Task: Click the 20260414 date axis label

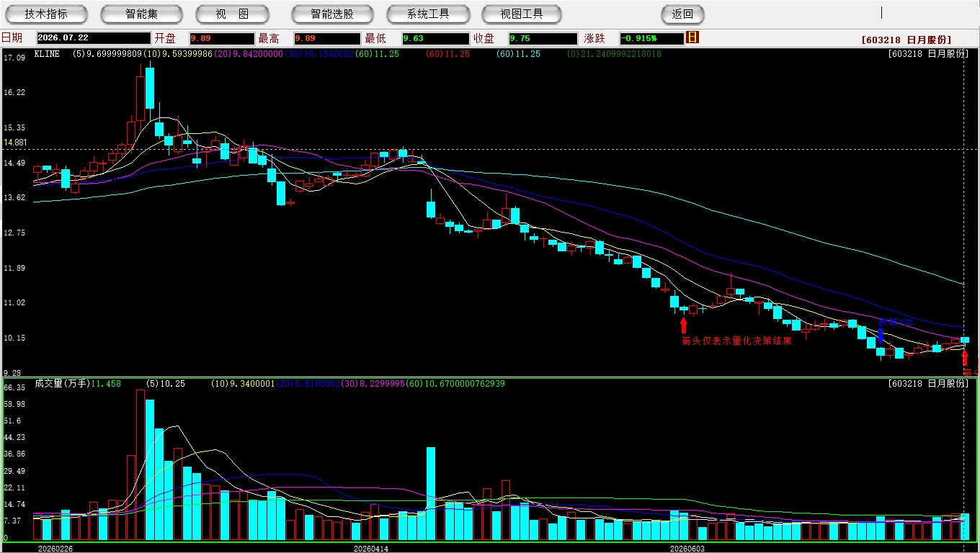Action: coord(371,549)
